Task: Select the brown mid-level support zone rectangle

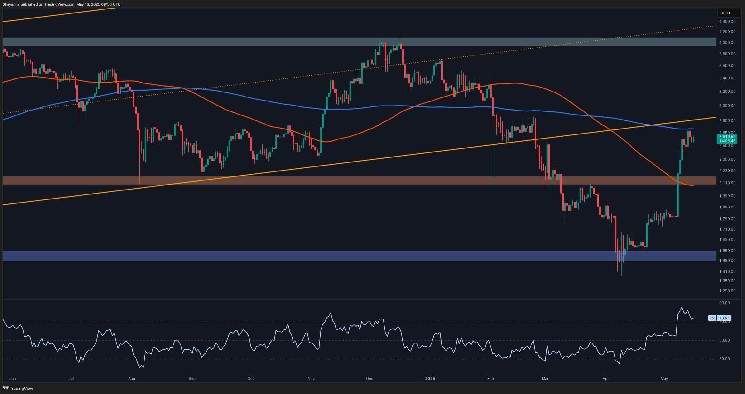Action: point(359,181)
